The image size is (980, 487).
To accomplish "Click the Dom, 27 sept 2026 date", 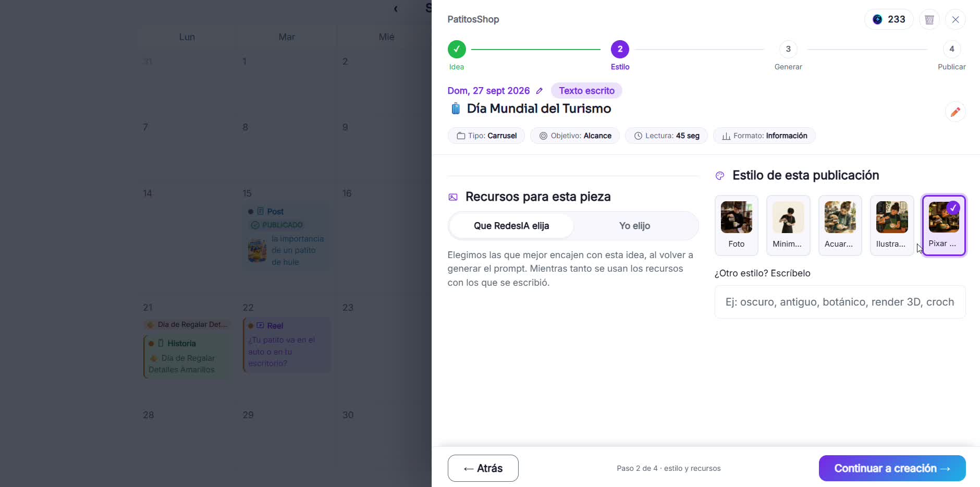I will [x=488, y=91].
